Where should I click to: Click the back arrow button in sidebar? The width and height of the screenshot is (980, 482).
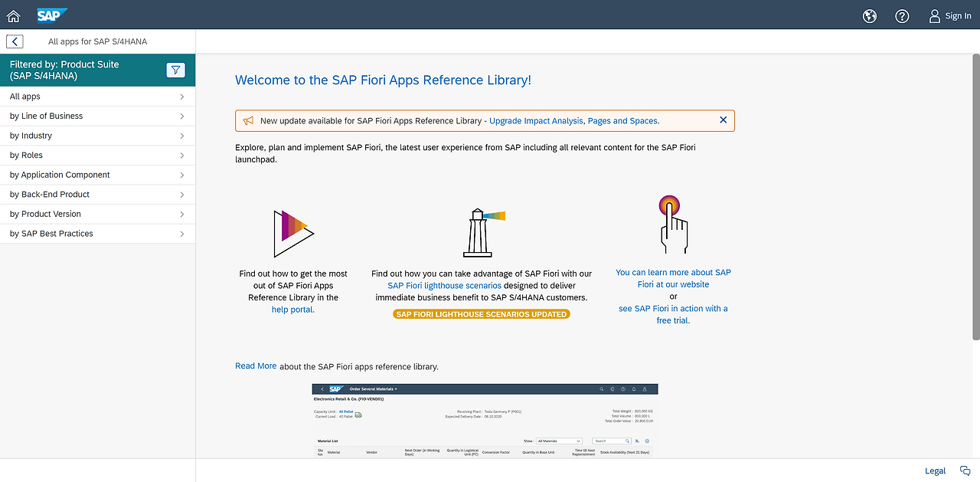click(15, 42)
